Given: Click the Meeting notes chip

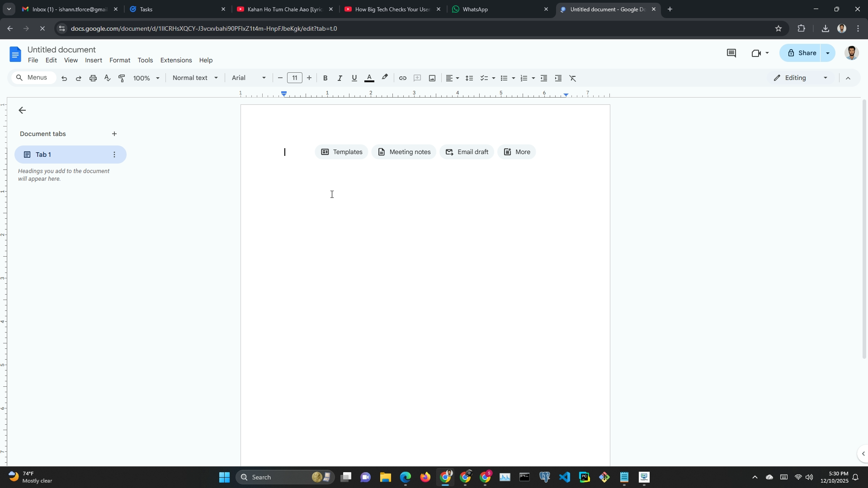Looking at the screenshot, I should [404, 152].
